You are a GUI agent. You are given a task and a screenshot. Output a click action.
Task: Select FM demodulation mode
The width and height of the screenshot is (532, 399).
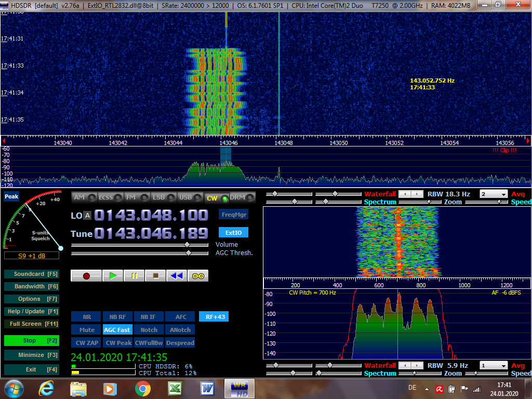coord(137,197)
